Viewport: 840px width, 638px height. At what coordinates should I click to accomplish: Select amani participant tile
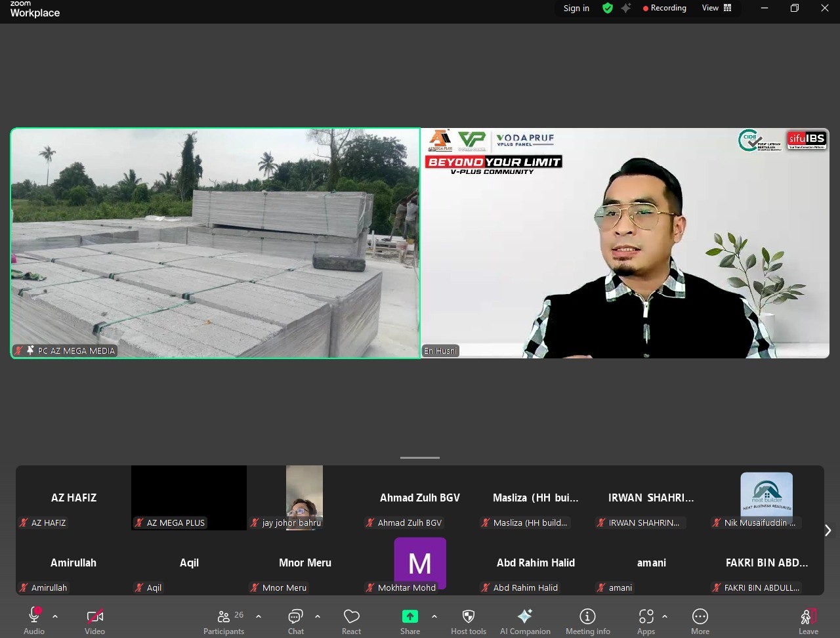[x=651, y=563]
